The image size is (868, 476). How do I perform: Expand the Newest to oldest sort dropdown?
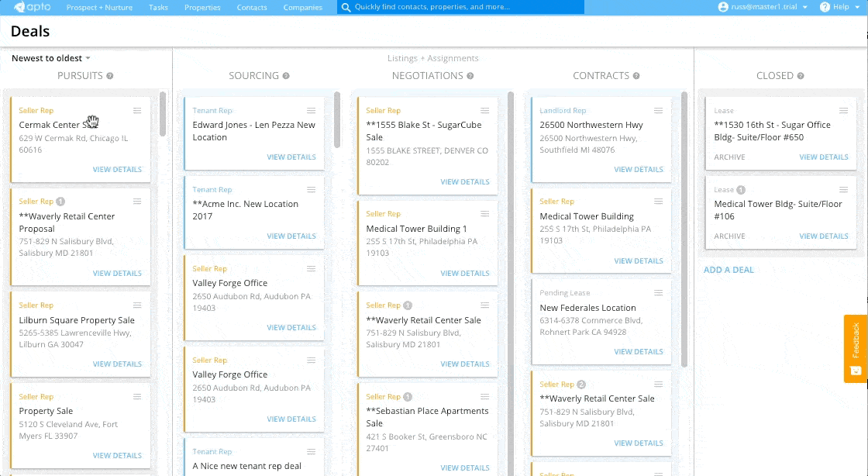click(x=51, y=58)
